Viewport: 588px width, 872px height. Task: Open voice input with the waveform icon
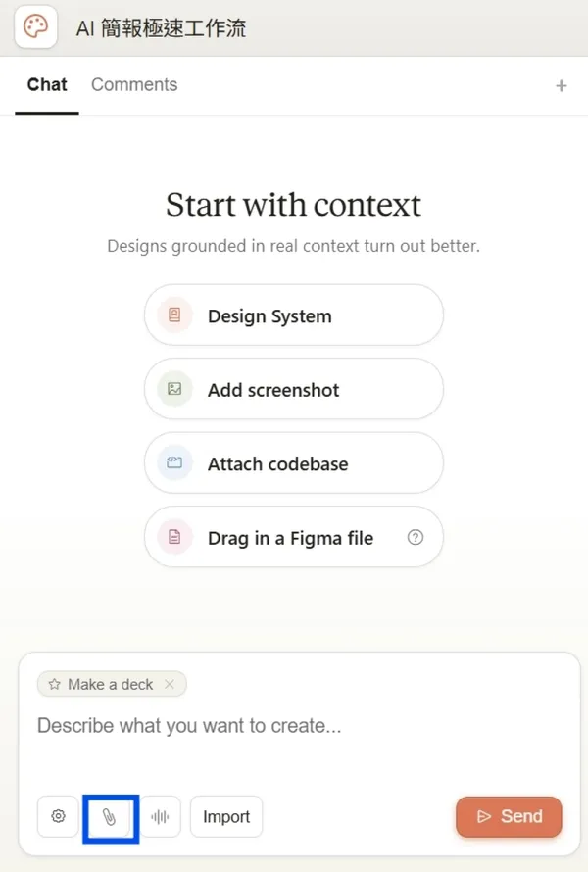tap(160, 816)
